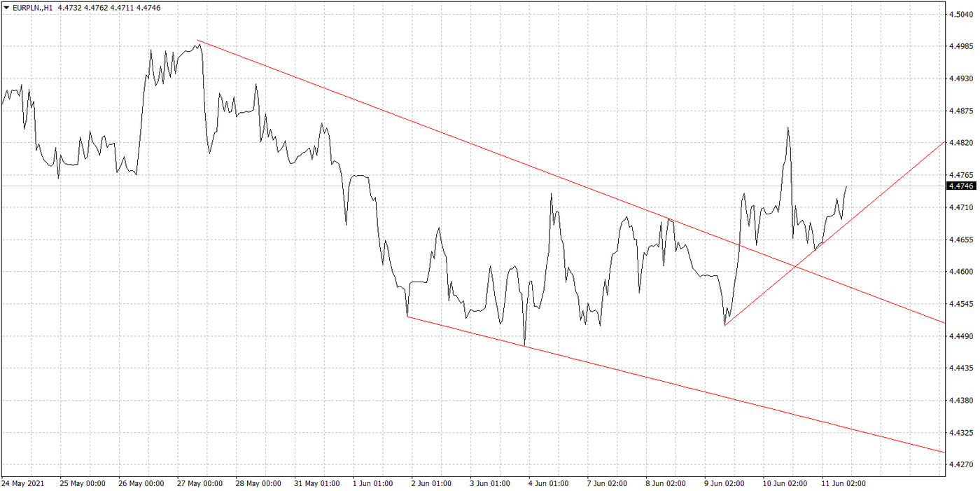Viewport: 980px width, 491px height.
Task: Click the 4.4270 price scale label
Action: click(x=960, y=464)
